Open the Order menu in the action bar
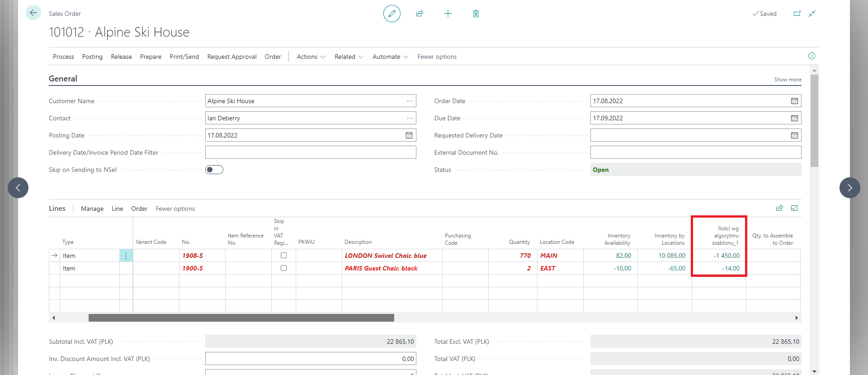The height and width of the screenshot is (375, 868). (273, 57)
